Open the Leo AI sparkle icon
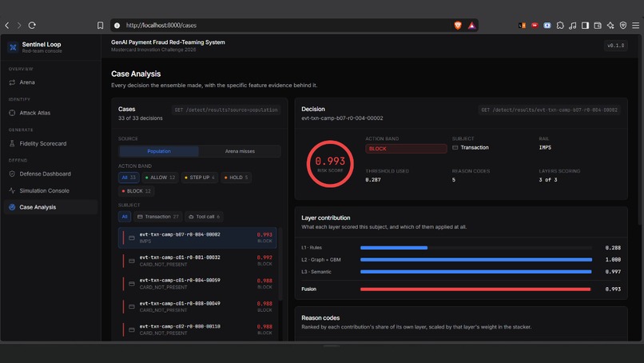The height and width of the screenshot is (363, 644). click(x=610, y=26)
